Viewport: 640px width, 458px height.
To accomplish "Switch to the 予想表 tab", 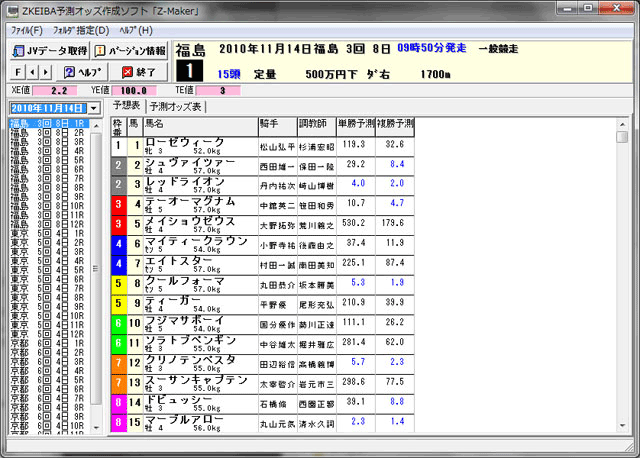I will point(126,106).
